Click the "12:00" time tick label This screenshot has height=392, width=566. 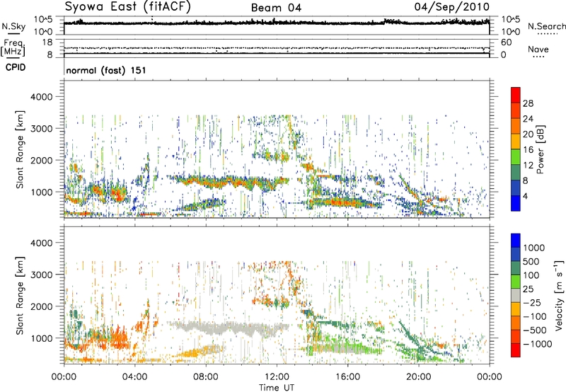[x=277, y=377]
